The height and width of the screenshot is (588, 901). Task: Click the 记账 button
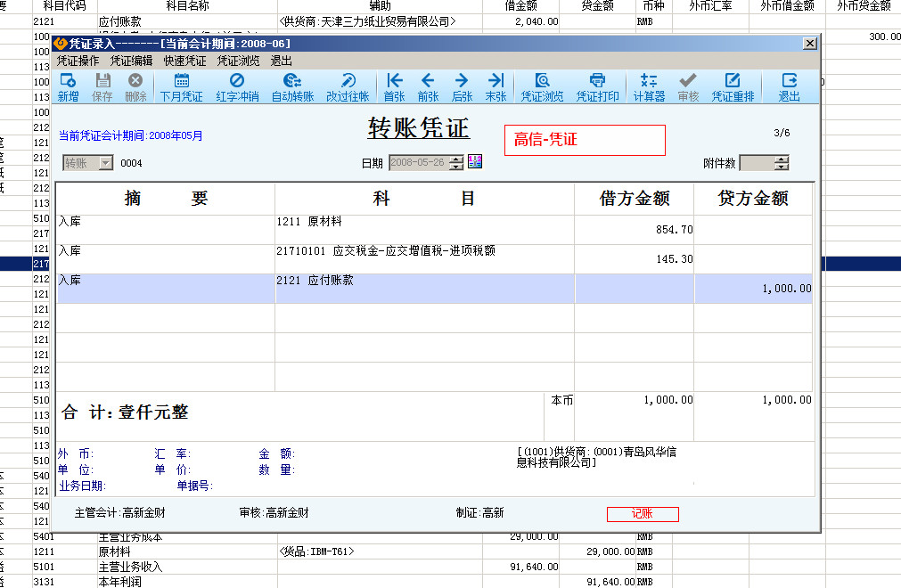coord(643,514)
